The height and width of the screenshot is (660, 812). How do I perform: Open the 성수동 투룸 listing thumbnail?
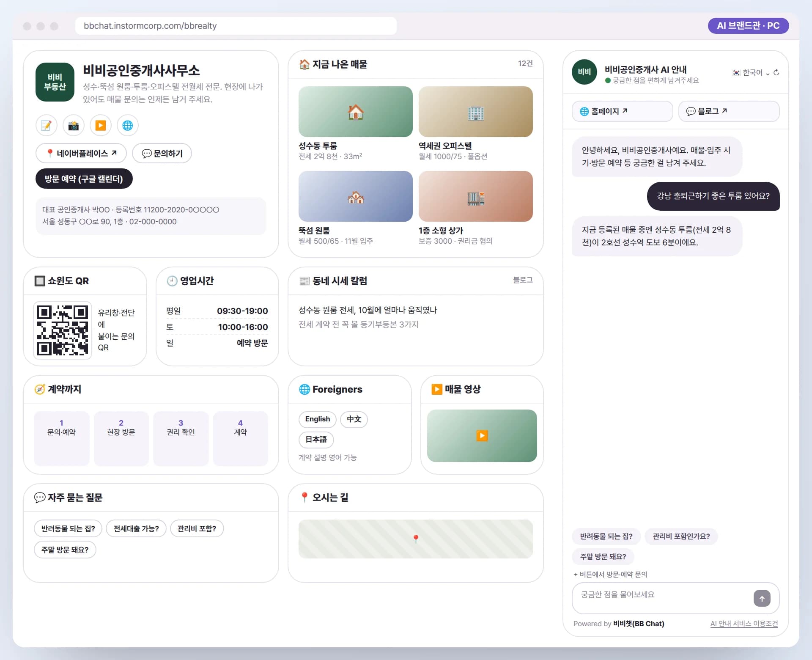[x=356, y=112]
